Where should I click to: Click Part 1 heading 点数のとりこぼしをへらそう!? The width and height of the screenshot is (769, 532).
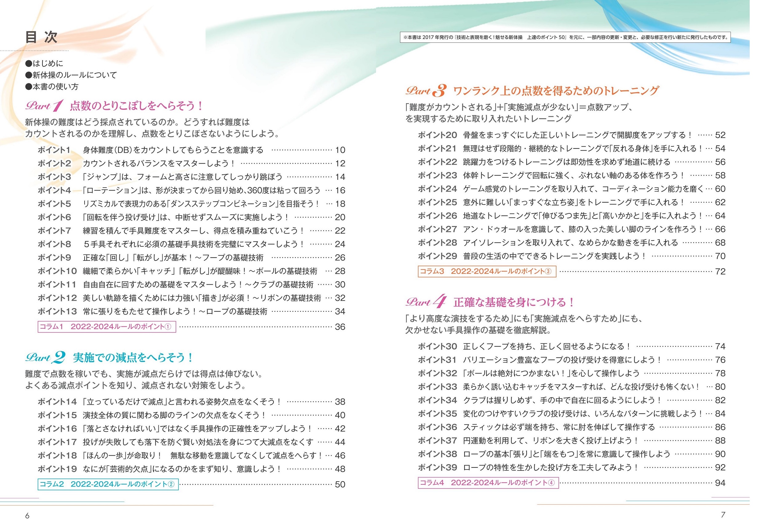click(x=114, y=106)
